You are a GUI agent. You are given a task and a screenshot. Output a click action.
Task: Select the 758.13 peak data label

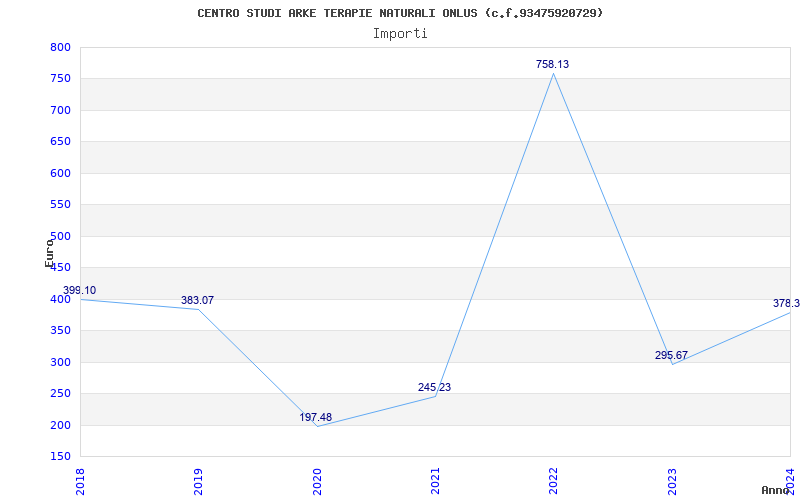pos(552,64)
